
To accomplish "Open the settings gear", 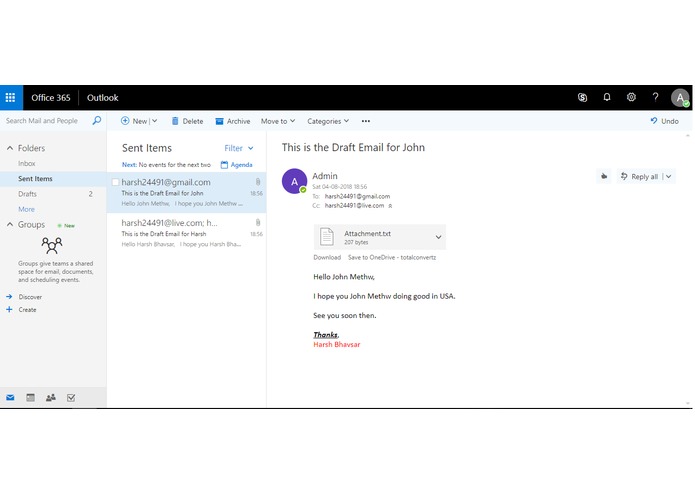I will coord(631,97).
